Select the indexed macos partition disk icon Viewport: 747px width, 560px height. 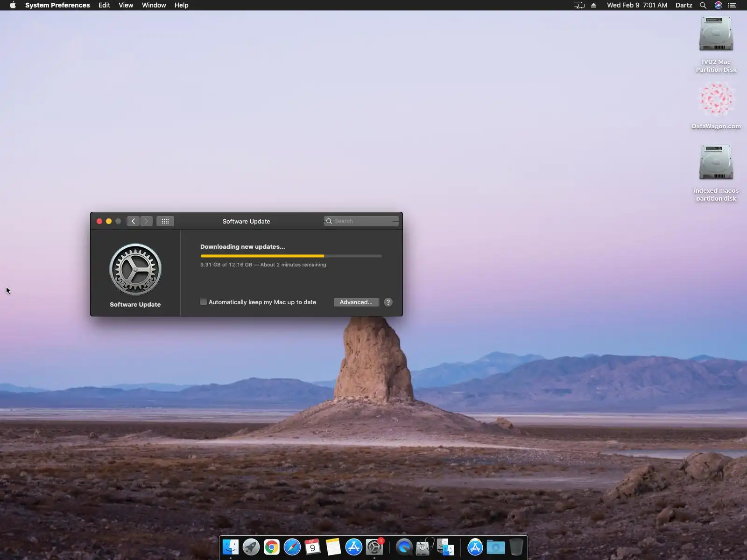(716, 162)
